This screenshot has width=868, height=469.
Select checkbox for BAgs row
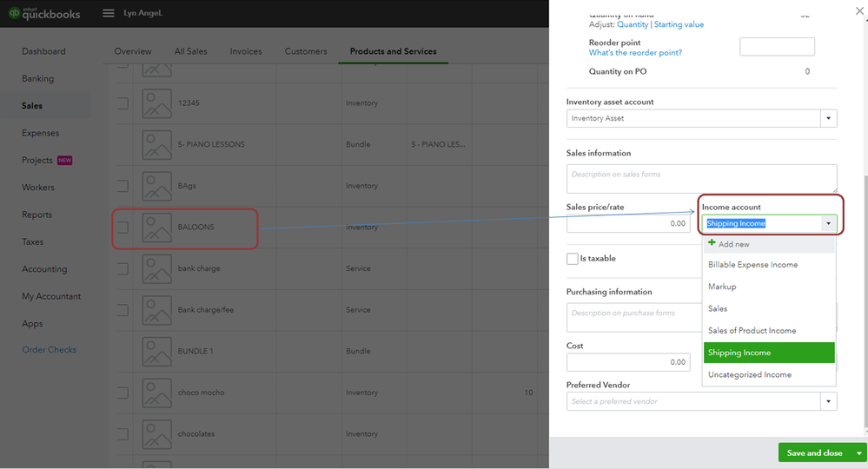(123, 186)
